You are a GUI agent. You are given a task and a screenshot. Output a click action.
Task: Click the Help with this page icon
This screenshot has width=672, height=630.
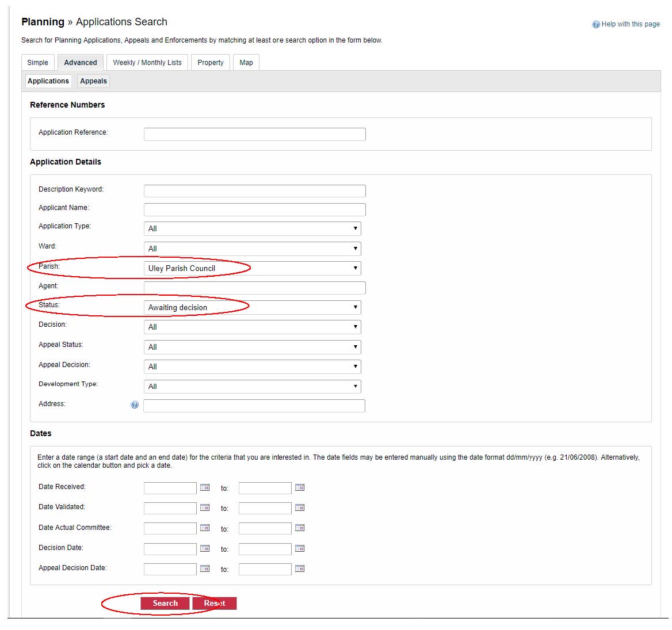(596, 24)
